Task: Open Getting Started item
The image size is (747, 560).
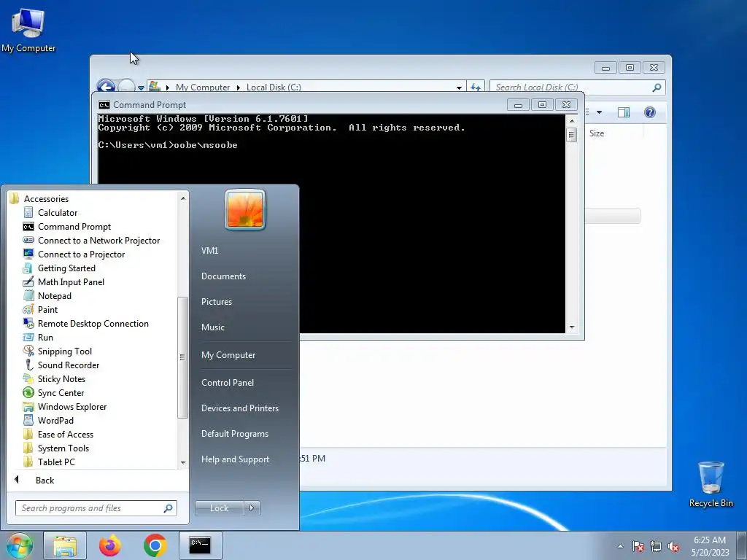Action: 66,268
